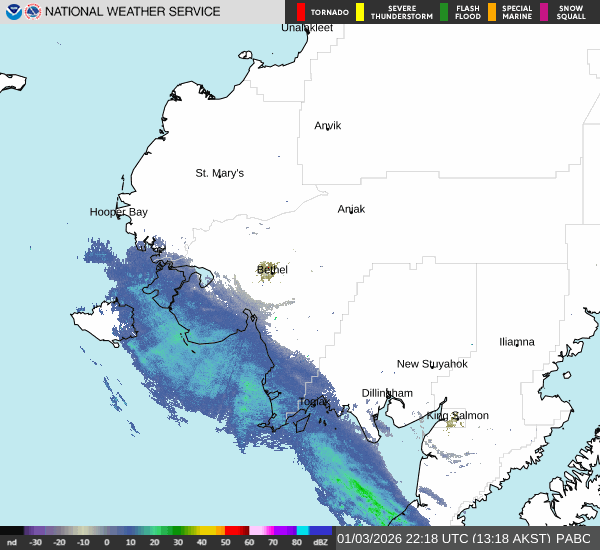Click the National Weather Service emblem
This screenshot has height=550, width=600.
coord(33,12)
